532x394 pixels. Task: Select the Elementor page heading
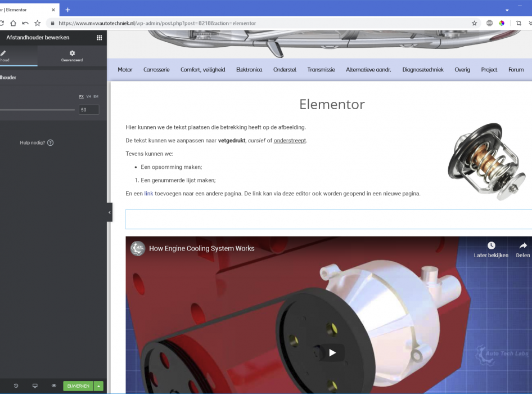click(332, 104)
